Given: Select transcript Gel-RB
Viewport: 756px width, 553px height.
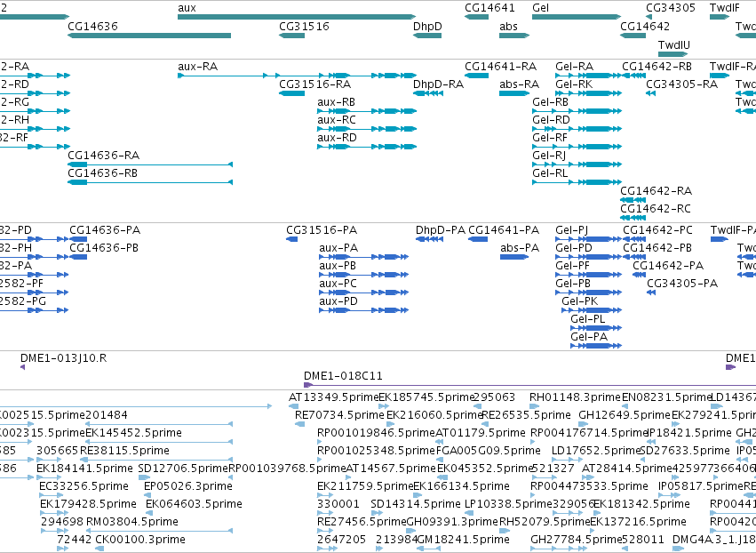Looking at the screenshot, I should [550, 102].
